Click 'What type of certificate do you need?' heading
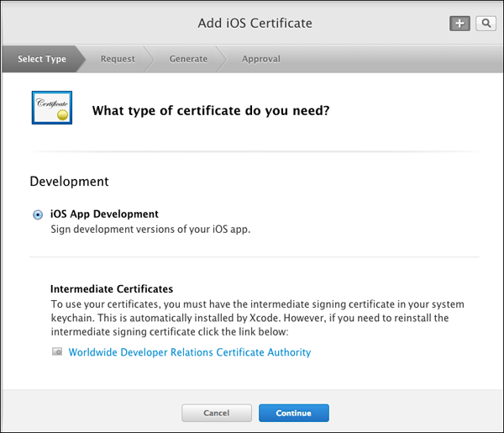 point(211,111)
